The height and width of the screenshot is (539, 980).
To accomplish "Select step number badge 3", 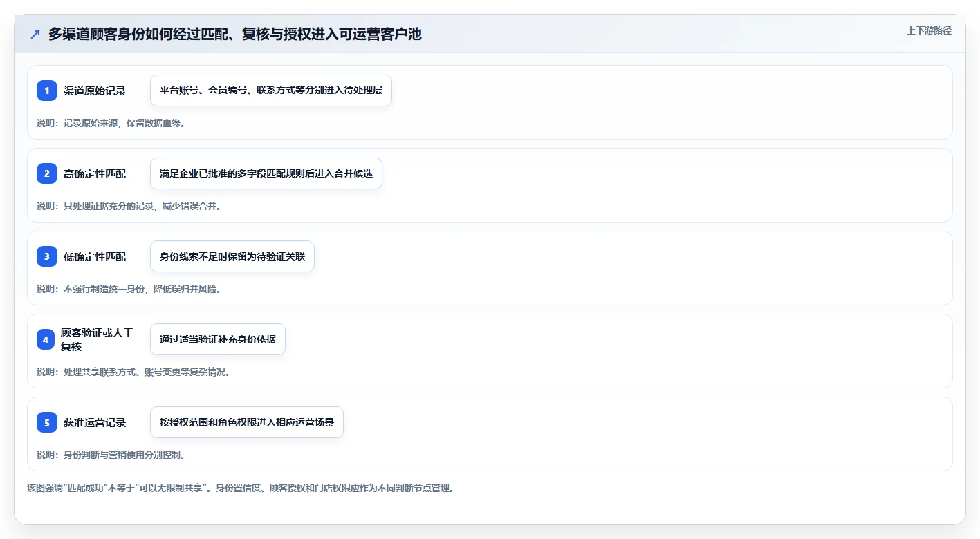I will [47, 256].
